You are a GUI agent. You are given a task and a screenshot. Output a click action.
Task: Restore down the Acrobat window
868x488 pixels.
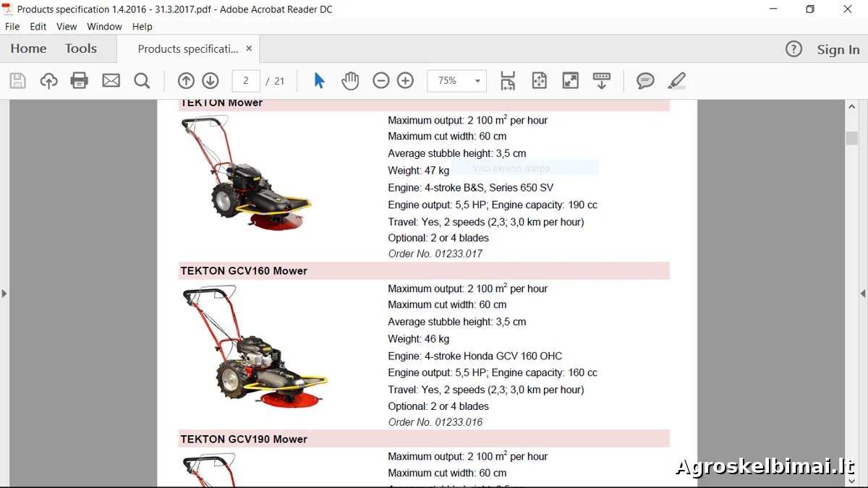(810, 9)
